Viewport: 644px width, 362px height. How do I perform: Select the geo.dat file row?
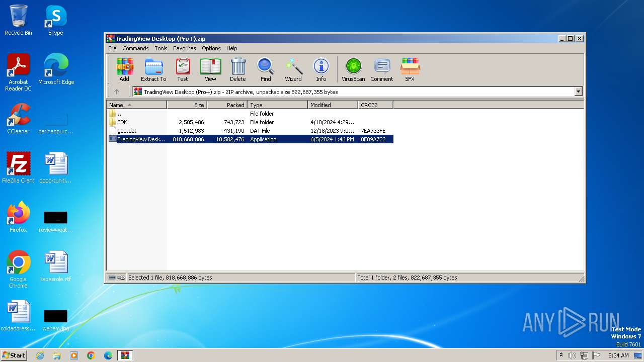[x=251, y=131]
